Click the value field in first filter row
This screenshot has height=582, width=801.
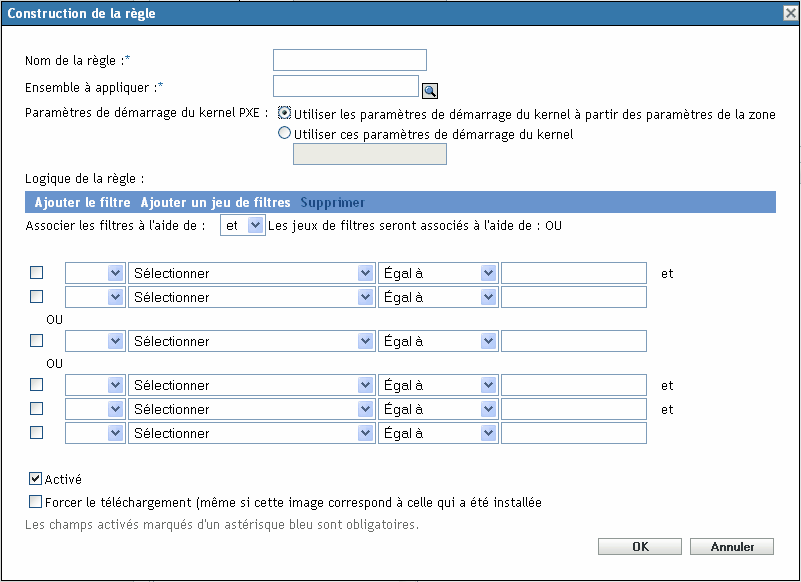click(x=574, y=273)
